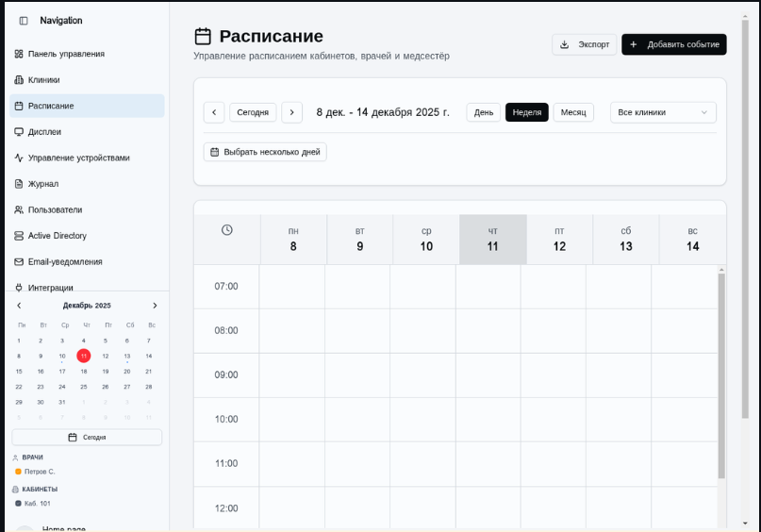The width and height of the screenshot is (761, 532).
Task: Click the large calendar icon beside the Расписание heading
Action: coord(203,37)
